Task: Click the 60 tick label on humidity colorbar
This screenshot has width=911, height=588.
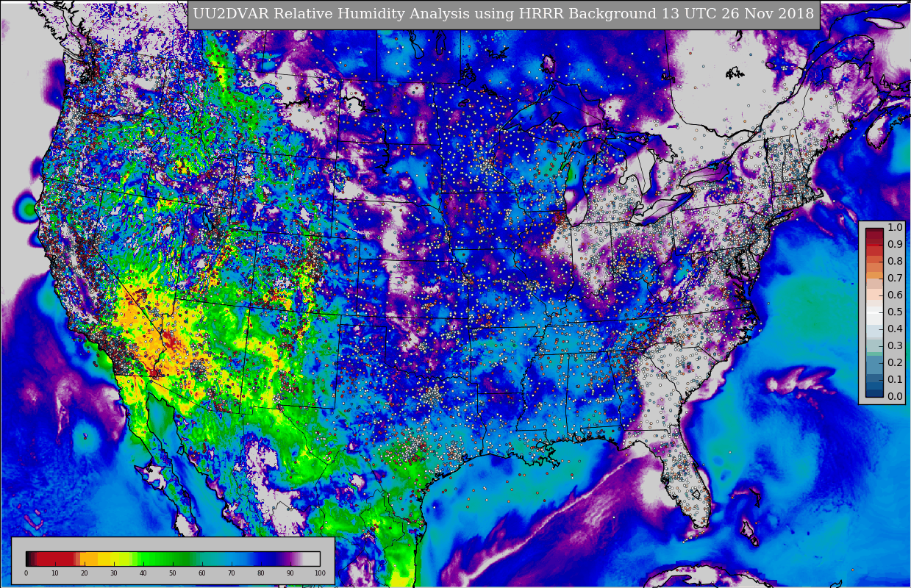Action: [202, 573]
